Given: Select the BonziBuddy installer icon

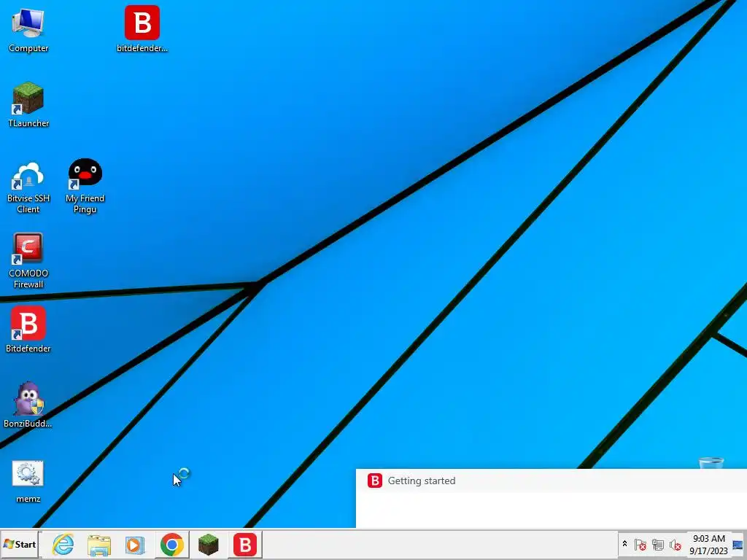Looking at the screenshot, I should pos(28,405).
